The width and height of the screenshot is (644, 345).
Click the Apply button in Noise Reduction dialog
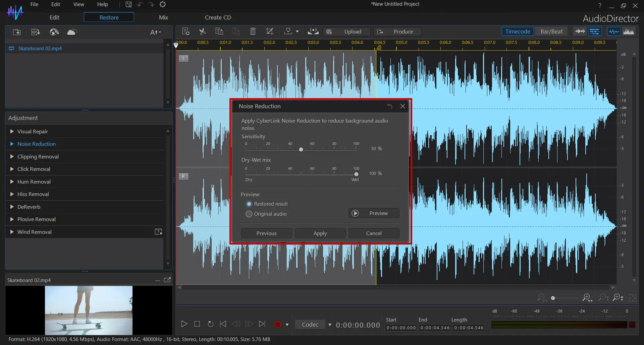pyautogui.click(x=320, y=233)
